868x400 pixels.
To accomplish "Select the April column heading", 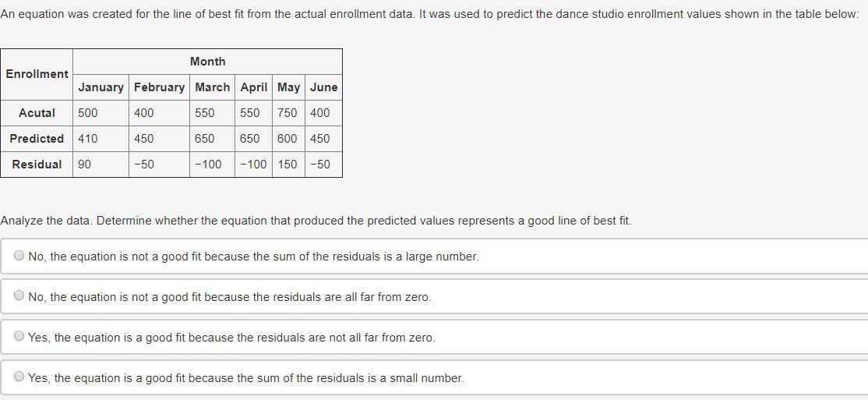I will [x=253, y=87].
